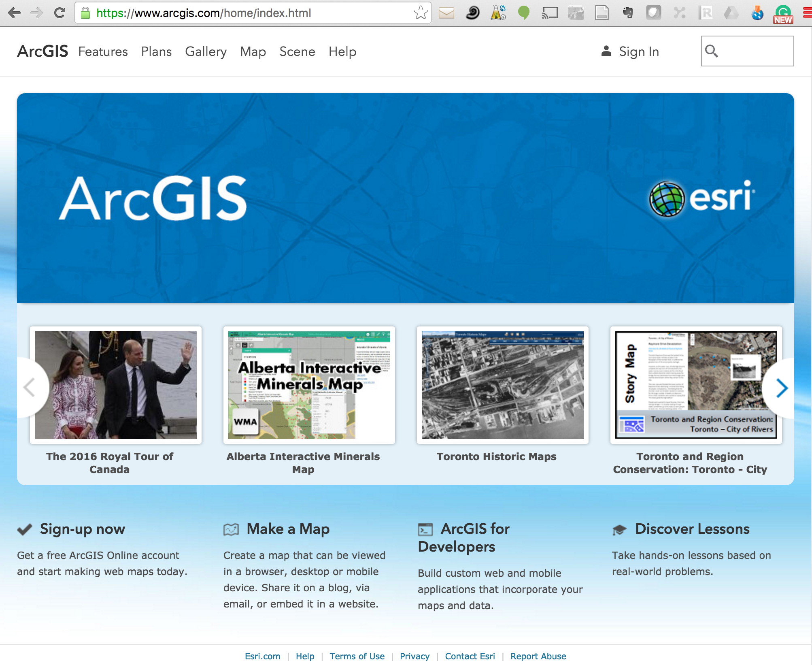Click the gray rounded square extension icon
Image resolution: width=812 pixels, height=665 pixels.
tap(653, 13)
